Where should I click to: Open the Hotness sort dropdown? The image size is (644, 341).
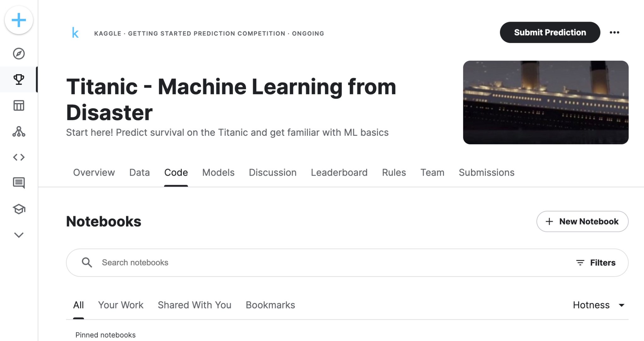pos(598,305)
